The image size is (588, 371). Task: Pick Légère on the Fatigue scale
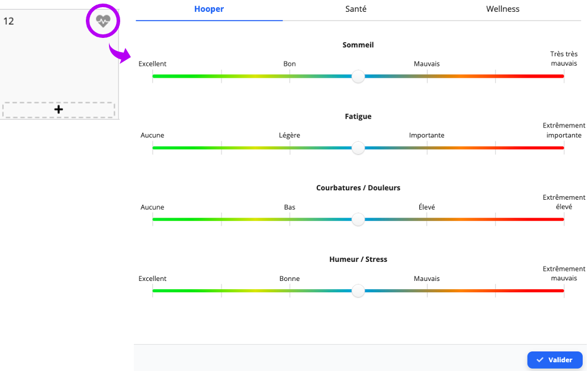coord(290,135)
